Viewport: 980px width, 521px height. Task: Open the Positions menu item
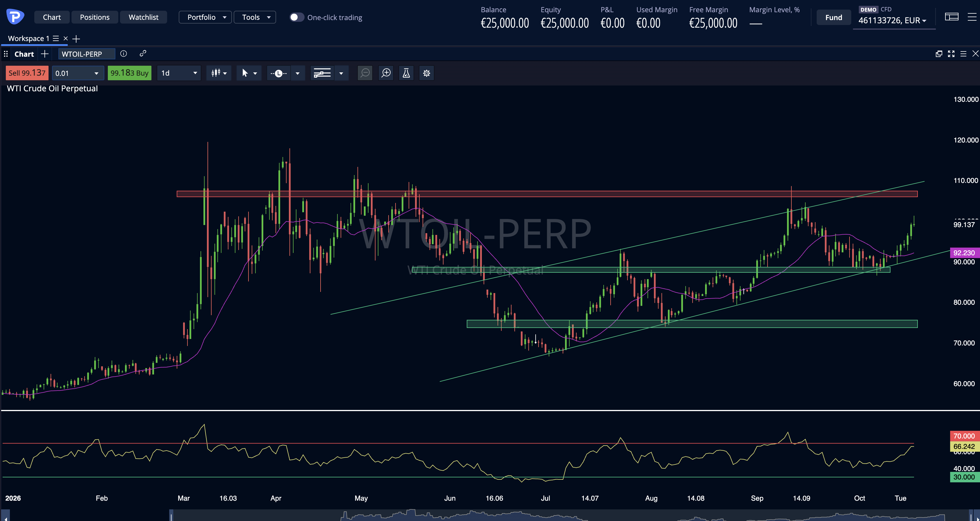point(95,17)
